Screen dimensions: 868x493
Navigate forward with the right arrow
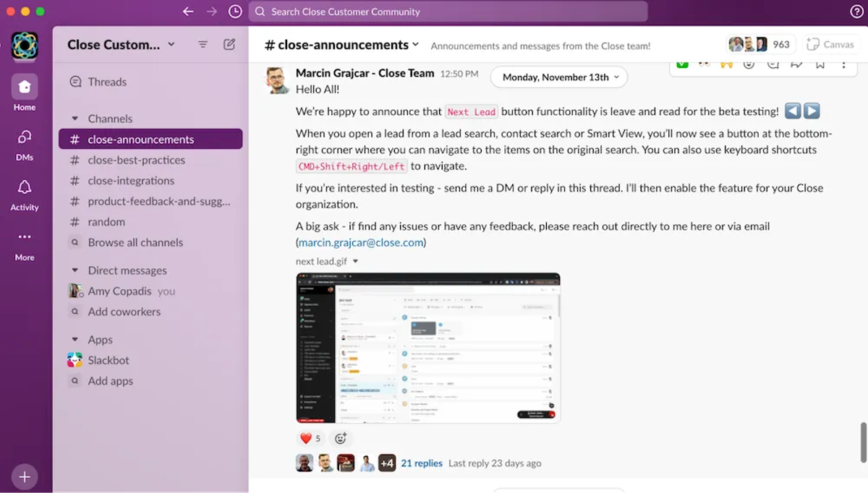[x=211, y=12]
